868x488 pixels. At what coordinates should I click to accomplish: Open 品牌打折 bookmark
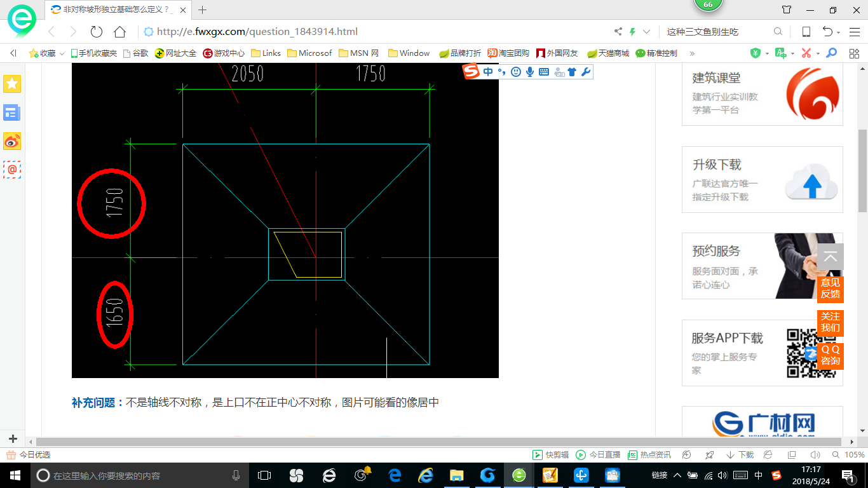click(x=461, y=53)
